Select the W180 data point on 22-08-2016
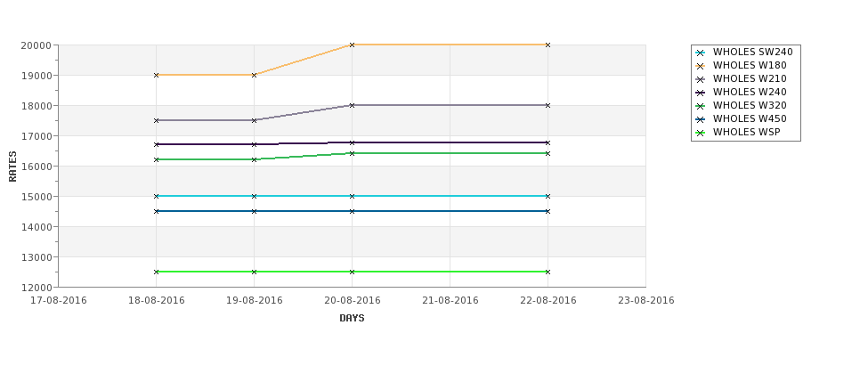The height and width of the screenshot is (382, 868). click(x=548, y=45)
